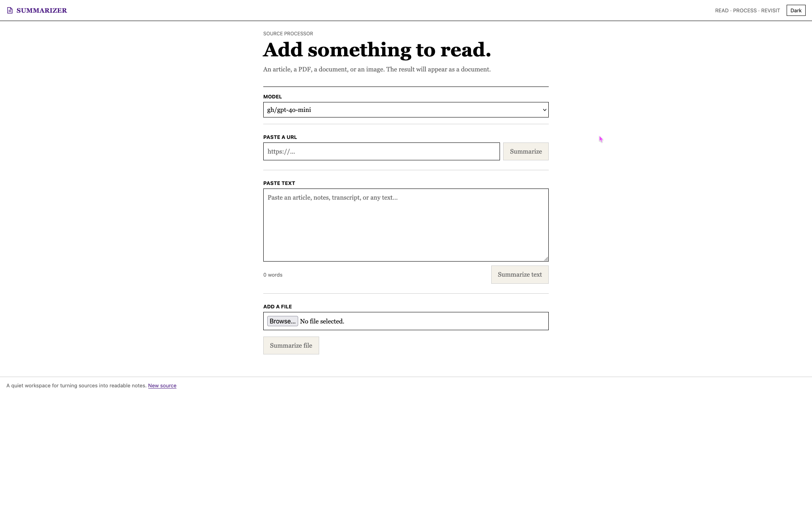Open the Model dropdown gh/gpt-4o-mini
This screenshot has height=508, width=812.
pos(406,110)
